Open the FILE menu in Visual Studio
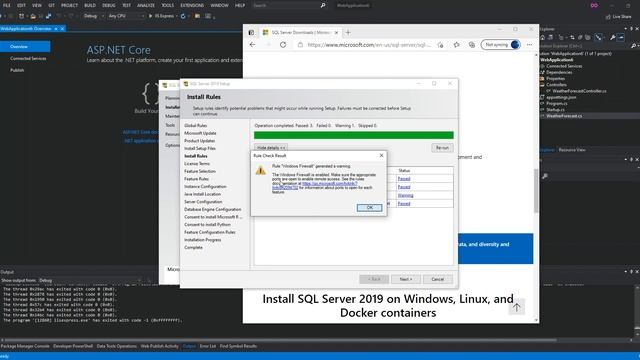This screenshot has width=640, height=360. 7,5
